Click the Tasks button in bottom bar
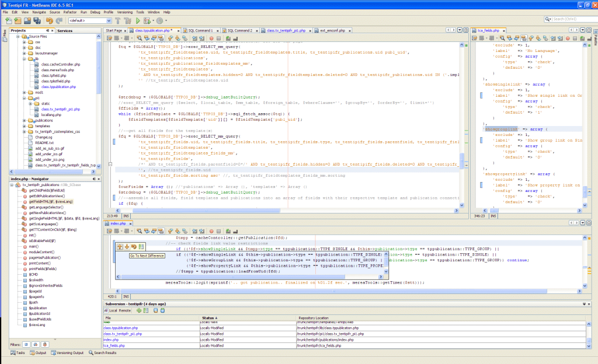This screenshot has height=364, width=598. (x=18, y=352)
